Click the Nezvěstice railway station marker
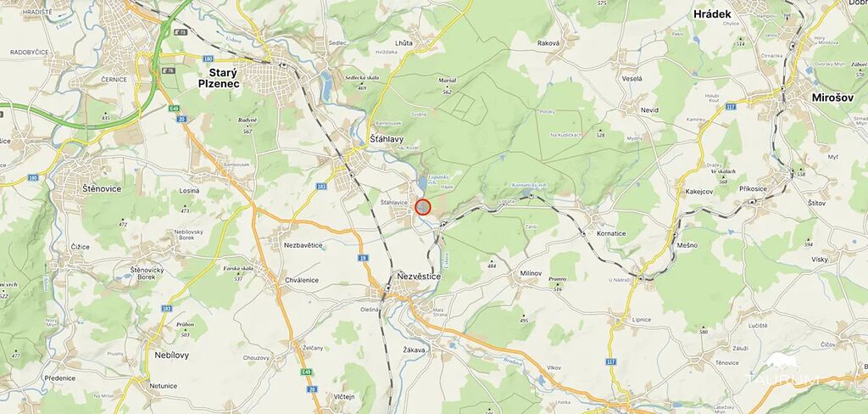Image resolution: width=868 pixels, height=414 pixels. click(388, 288)
